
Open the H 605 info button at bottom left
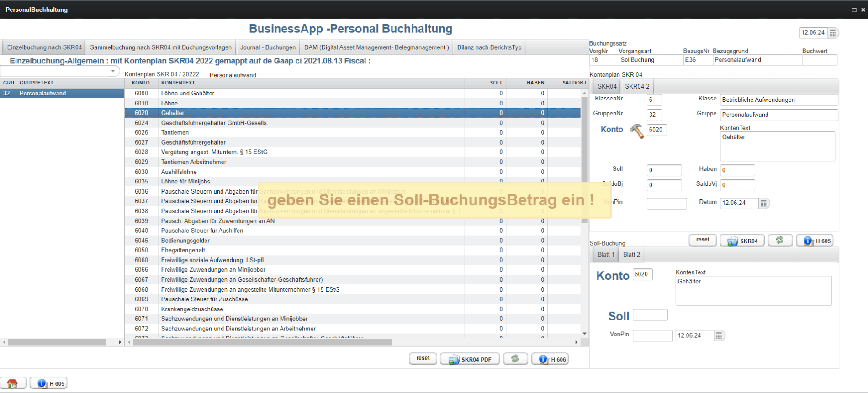[x=49, y=383]
